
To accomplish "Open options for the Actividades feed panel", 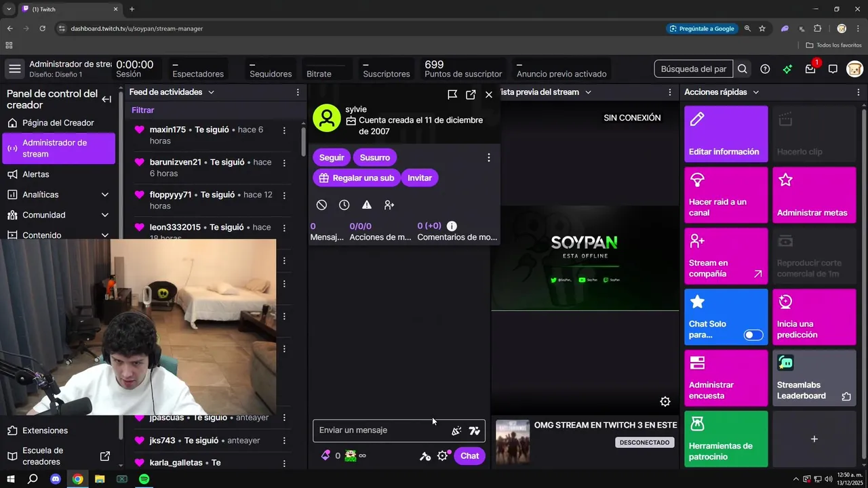I will click(x=298, y=92).
